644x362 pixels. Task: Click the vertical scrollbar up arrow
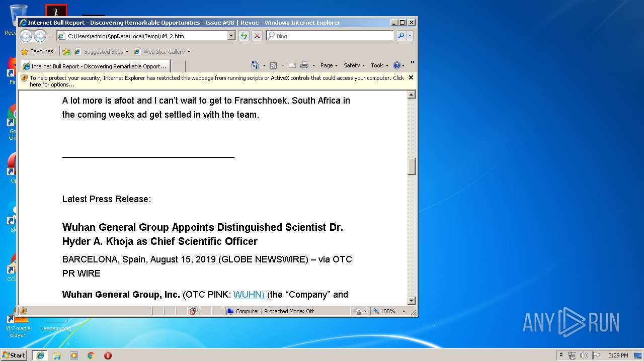(412, 95)
